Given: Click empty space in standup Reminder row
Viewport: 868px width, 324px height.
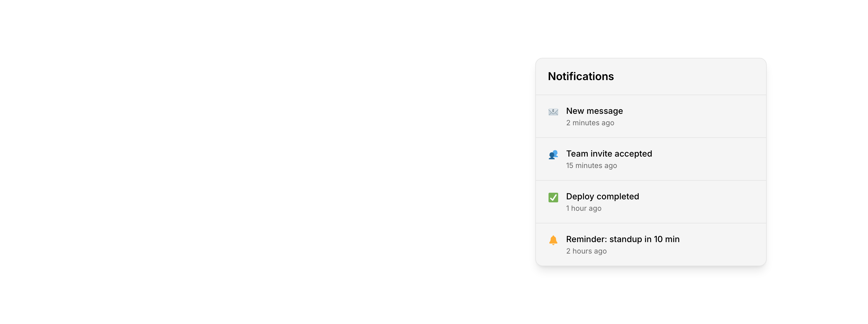Looking at the screenshot, I should point(725,245).
